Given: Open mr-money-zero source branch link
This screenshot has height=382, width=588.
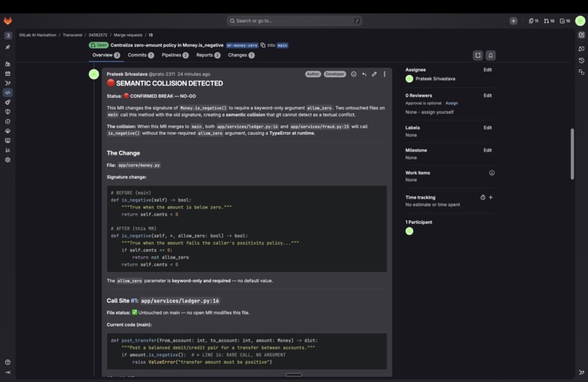Looking at the screenshot, I should click(x=242, y=45).
